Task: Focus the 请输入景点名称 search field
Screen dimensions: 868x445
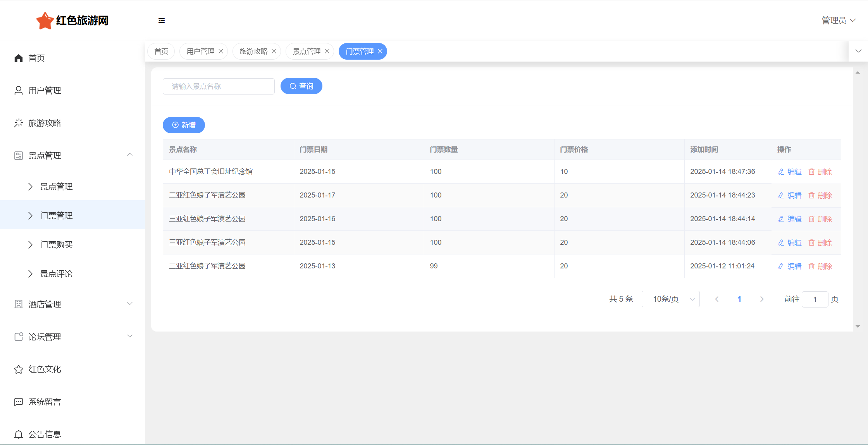Action: pos(219,86)
